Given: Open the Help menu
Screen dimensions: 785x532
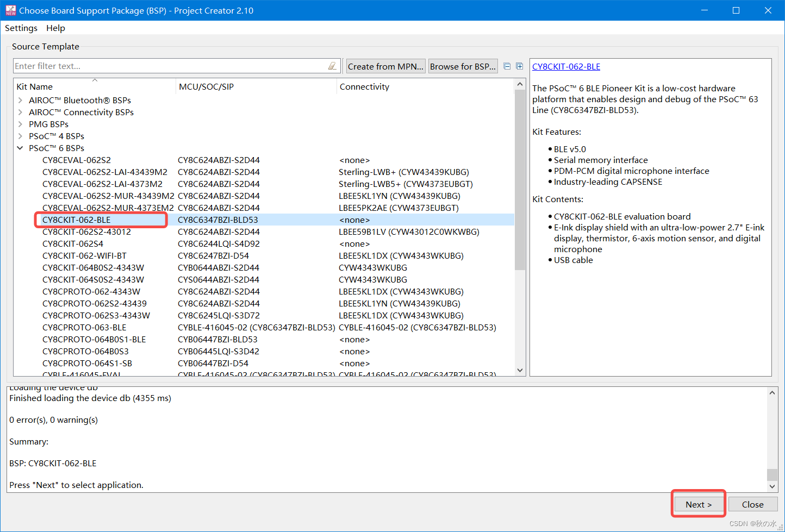Looking at the screenshot, I should (x=55, y=28).
